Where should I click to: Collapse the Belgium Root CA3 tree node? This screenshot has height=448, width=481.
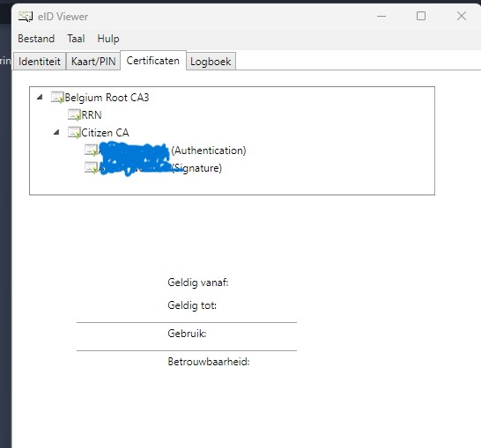click(x=40, y=98)
